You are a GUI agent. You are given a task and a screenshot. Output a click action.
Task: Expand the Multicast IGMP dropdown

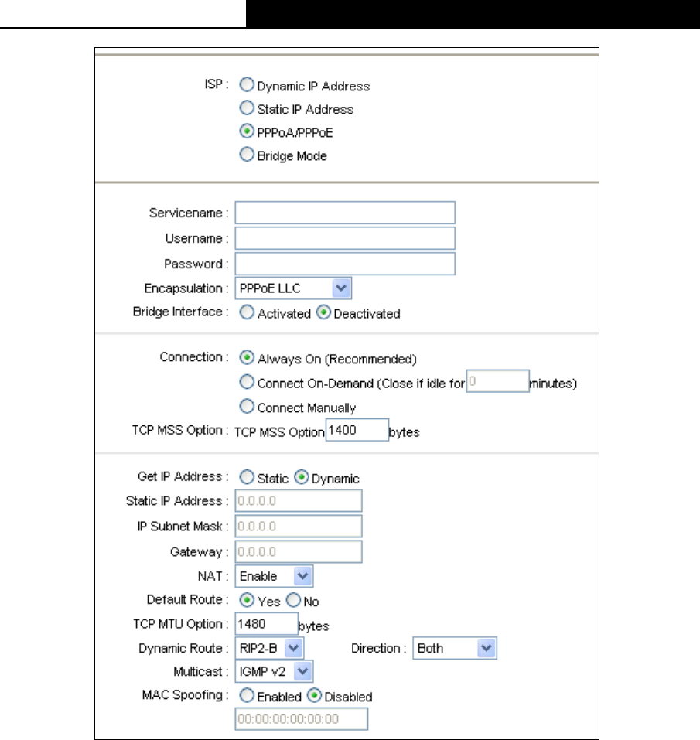click(x=274, y=671)
